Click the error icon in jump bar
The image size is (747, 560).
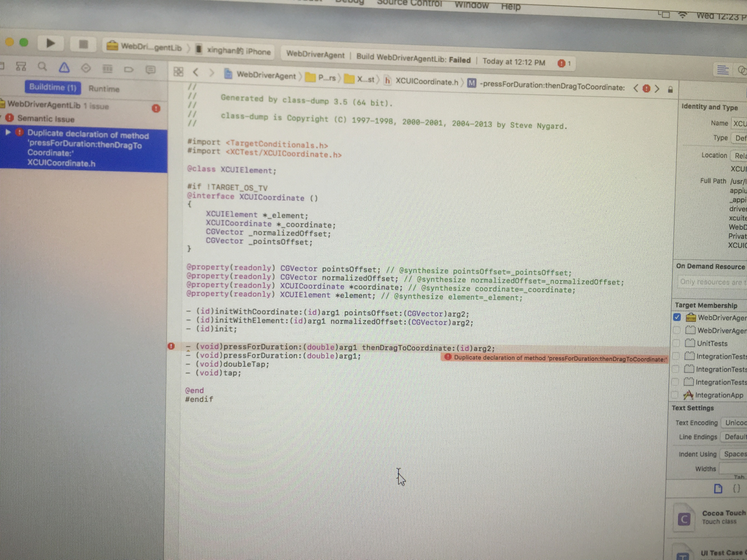[x=647, y=89]
